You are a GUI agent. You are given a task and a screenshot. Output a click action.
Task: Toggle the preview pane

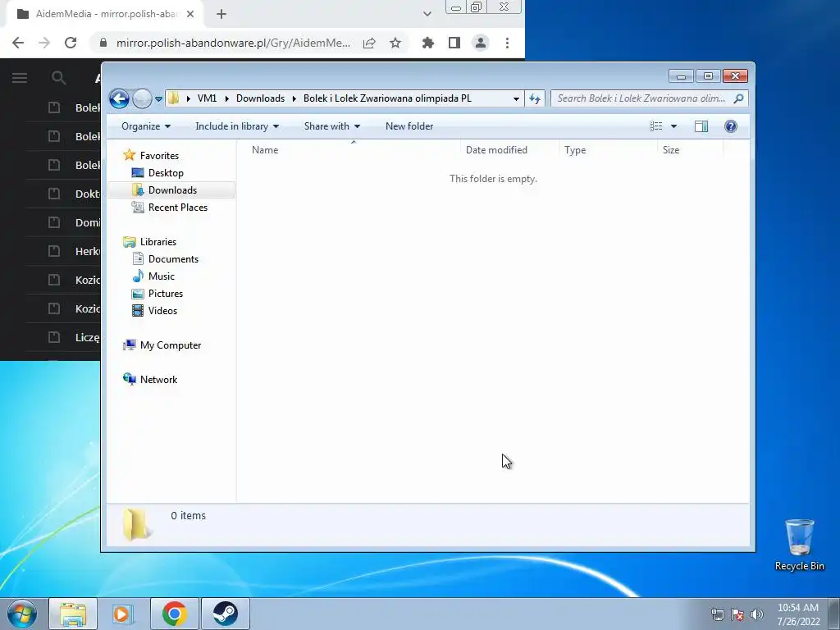701,126
